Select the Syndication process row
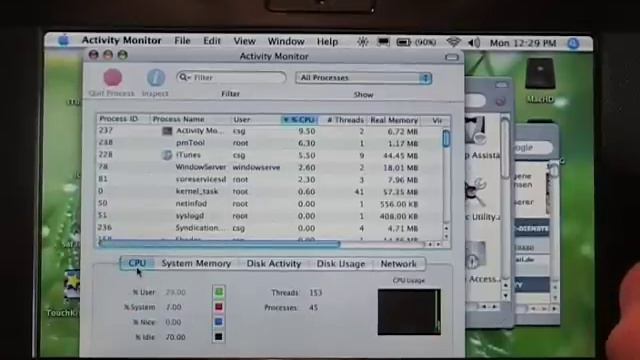The width and height of the screenshot is (640, 360). 269,228
